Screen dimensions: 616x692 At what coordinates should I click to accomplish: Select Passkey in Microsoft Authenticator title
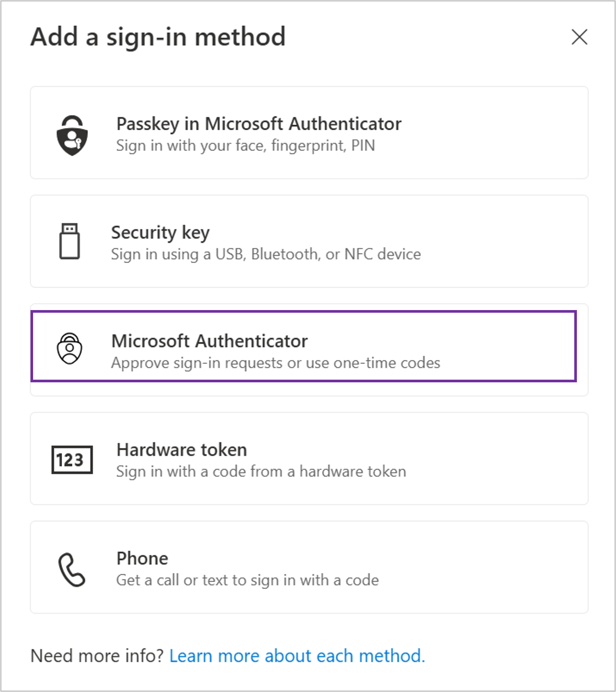coord(259,124)
